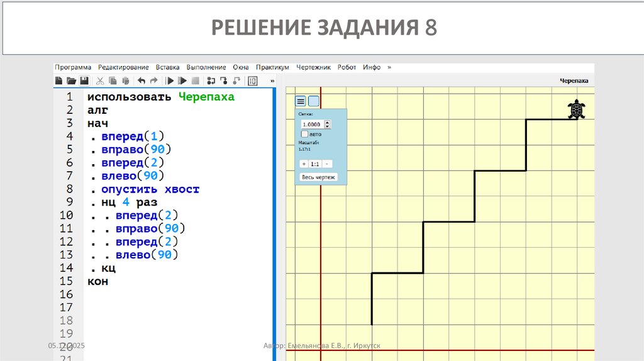Reset the scale with the 1:1 button
This screenshot has width=644, height=361.
tap(315, 164)
